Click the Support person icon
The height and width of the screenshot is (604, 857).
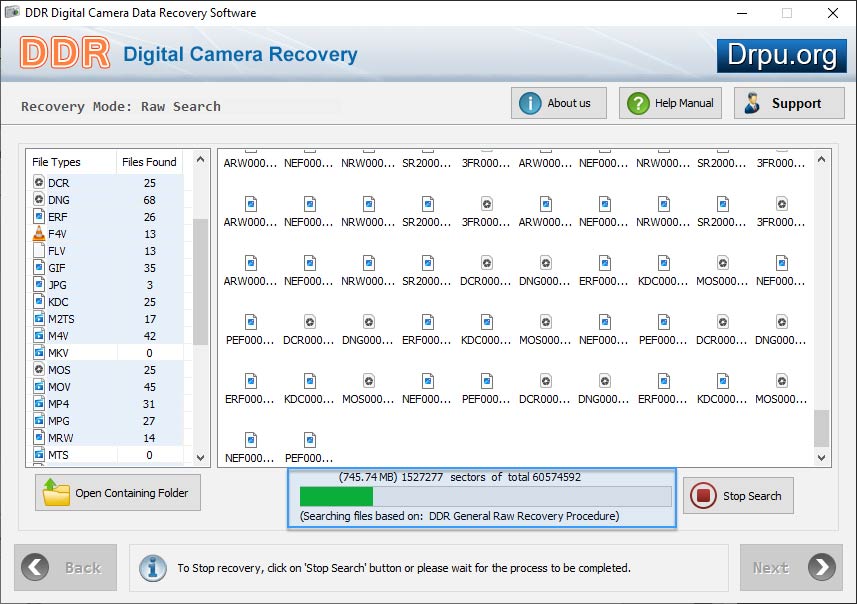(x=752, y=103)
